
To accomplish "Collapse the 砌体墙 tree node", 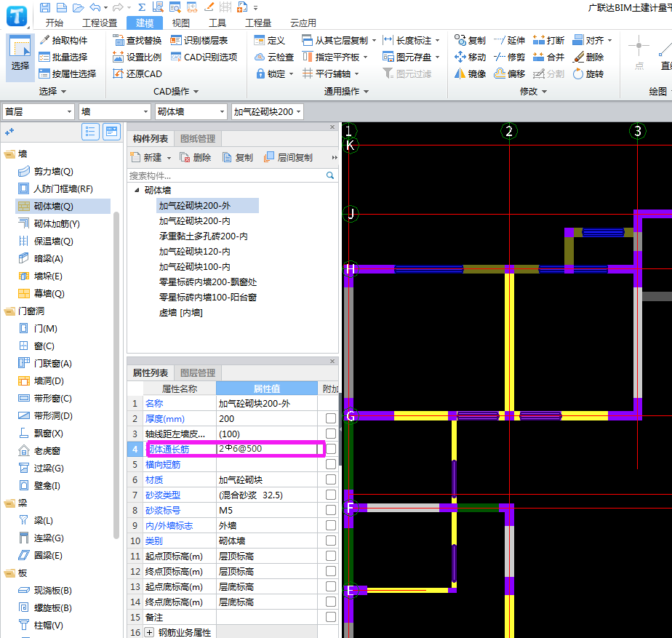I will click(x=137, y=190).
